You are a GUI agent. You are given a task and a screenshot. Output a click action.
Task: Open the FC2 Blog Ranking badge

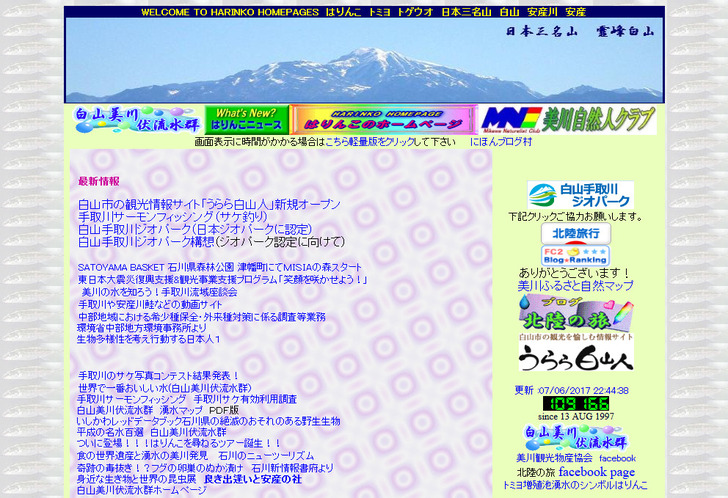point(575,255)
